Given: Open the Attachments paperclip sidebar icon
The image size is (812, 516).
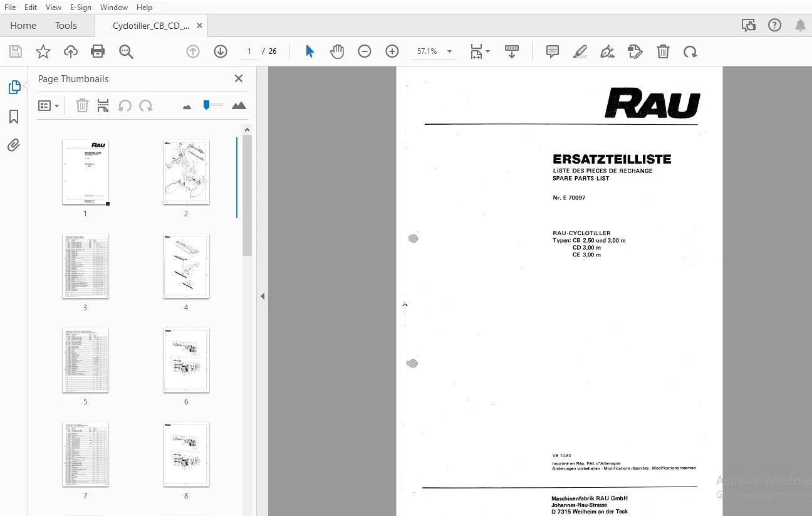Looking at the screenshot, I should tap(14, 145).
